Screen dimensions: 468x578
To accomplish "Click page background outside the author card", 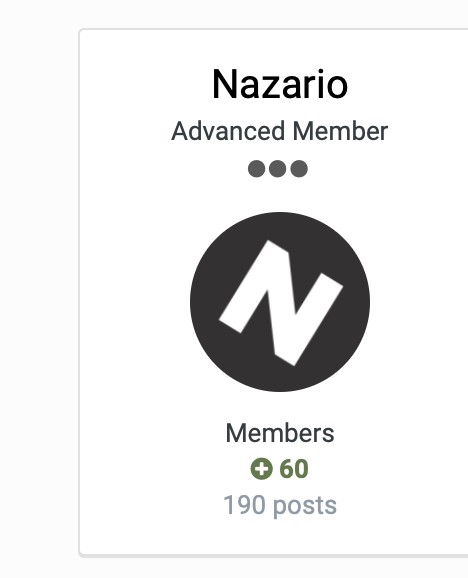I will tap(37, 291).
